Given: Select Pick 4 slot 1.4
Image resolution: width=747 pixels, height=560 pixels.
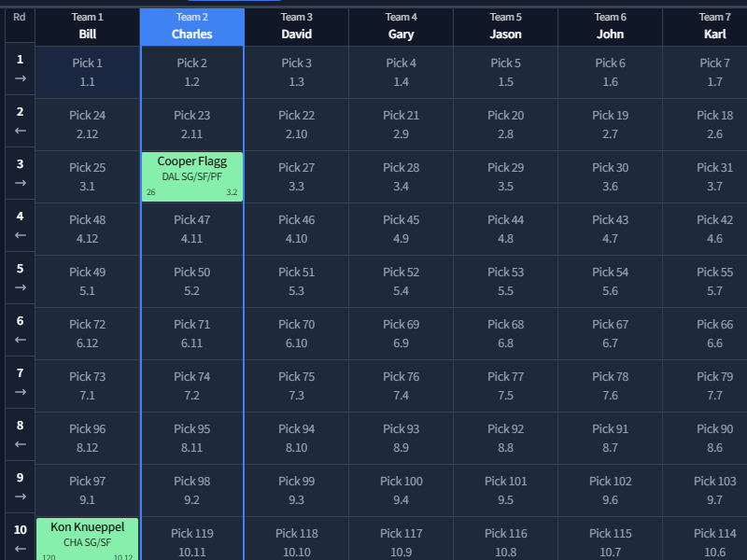Looking at the screenshot, I should (x=402, y=73).
